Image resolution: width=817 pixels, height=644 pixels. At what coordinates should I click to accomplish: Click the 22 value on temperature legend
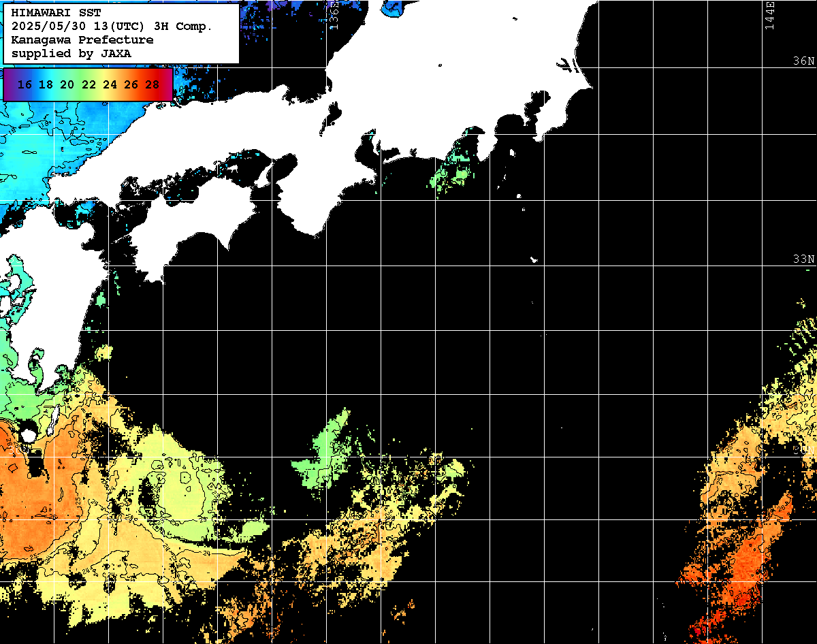89,84
